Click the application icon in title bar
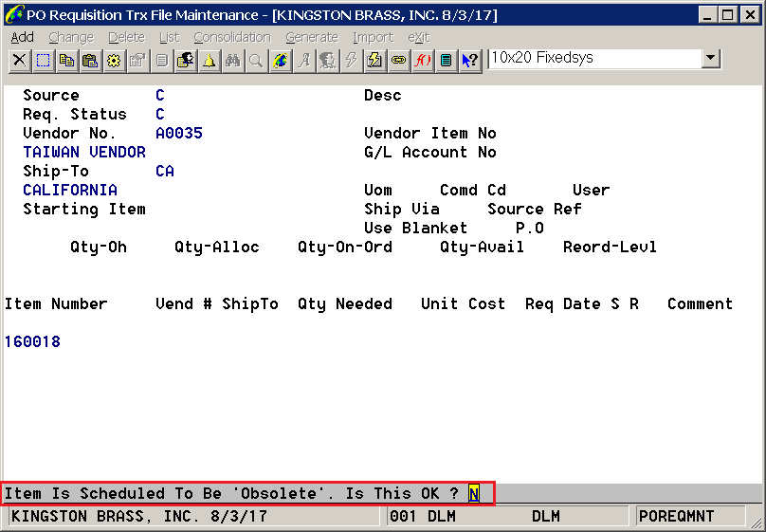Viewport: 766px width, 532px height. point(13,14)
